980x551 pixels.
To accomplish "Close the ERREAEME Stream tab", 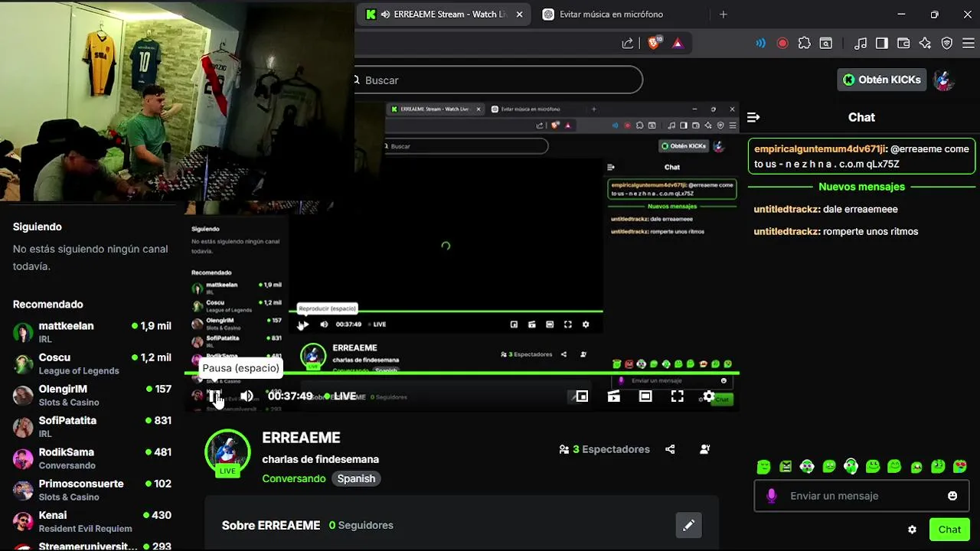I will point(520,15).
